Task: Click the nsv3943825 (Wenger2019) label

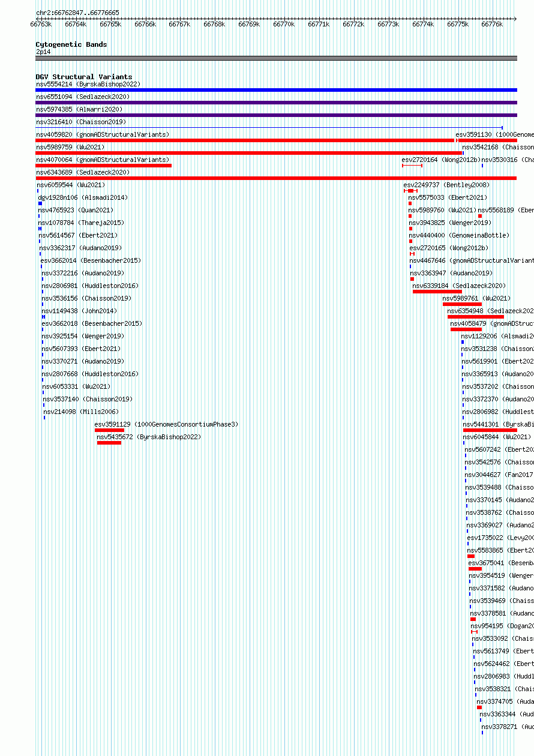Action: tap(450, 223)
